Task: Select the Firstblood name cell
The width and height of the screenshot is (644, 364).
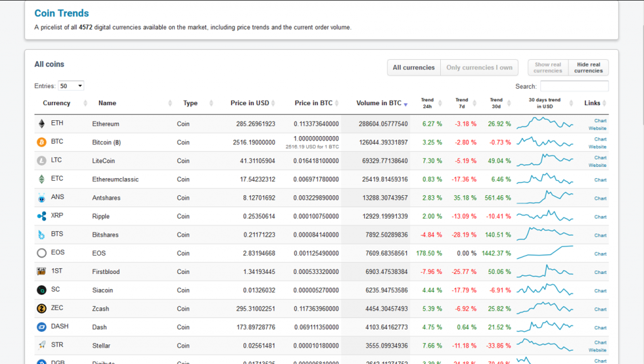Action: pos(106,272)
